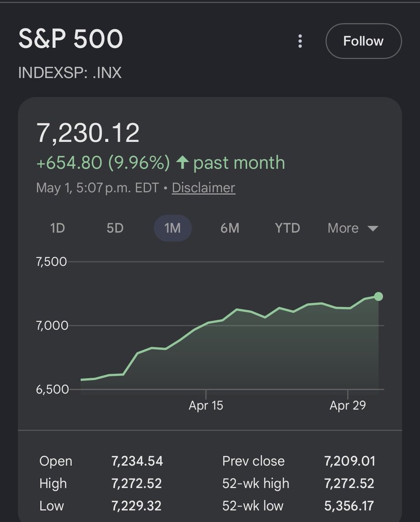420x522 pixels.
Task: Switch chart to 5D range
Action: coord(115,228)
